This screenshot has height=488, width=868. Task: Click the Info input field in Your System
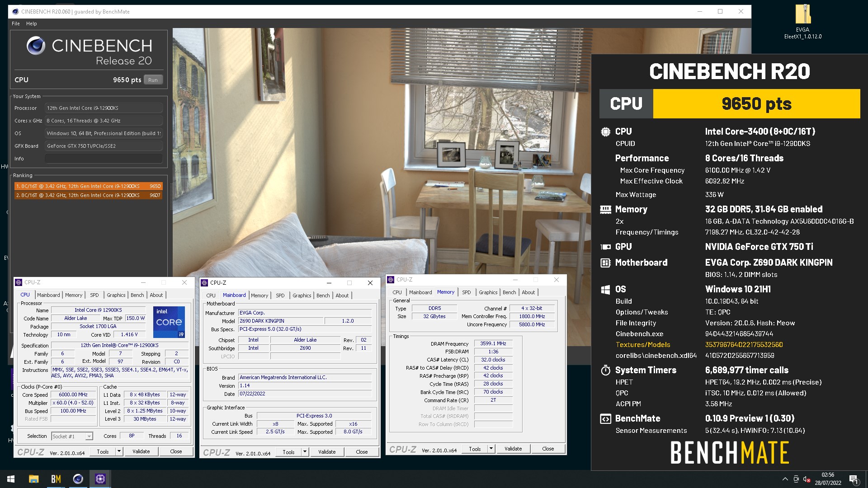coord(104,159)
